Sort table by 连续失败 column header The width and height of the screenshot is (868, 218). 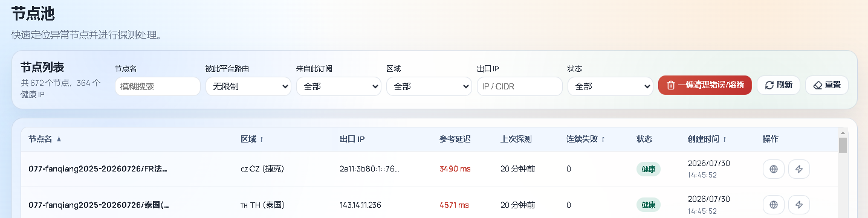pos(586,139)
